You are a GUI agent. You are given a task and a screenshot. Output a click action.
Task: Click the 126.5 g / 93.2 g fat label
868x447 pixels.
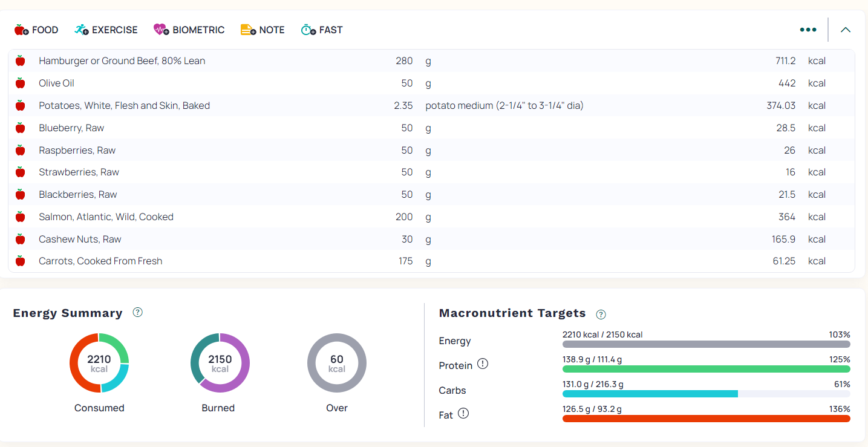pyautogui.click(x=592, y=409)
